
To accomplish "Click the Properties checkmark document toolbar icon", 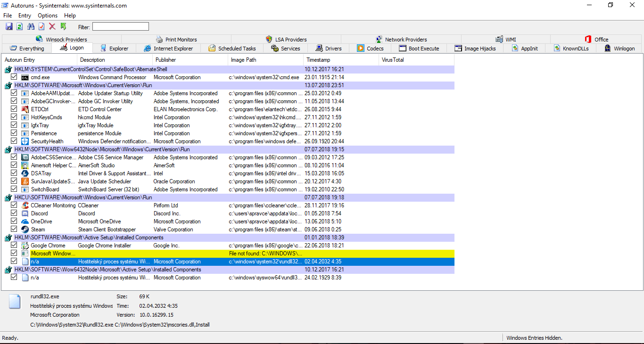I will (41, 27).
